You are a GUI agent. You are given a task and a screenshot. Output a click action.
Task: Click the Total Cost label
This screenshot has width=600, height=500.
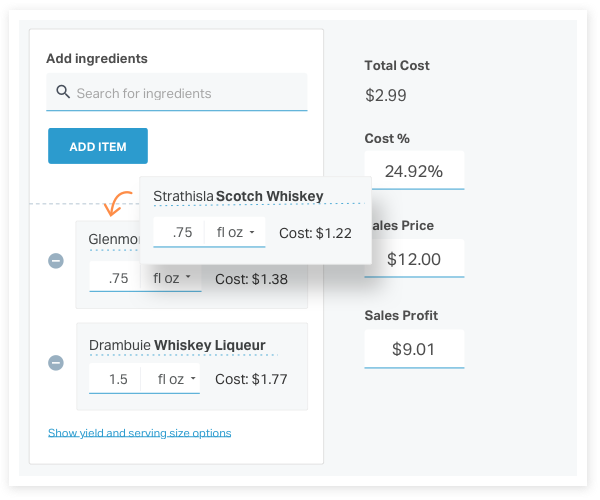397,65
